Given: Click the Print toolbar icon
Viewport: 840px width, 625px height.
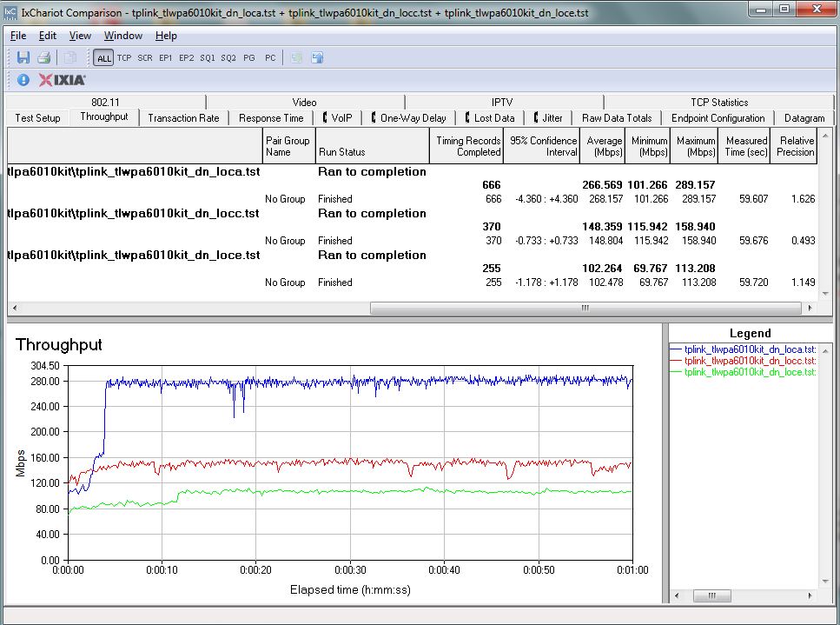Looking at the screenshot, I should (44, 58).
